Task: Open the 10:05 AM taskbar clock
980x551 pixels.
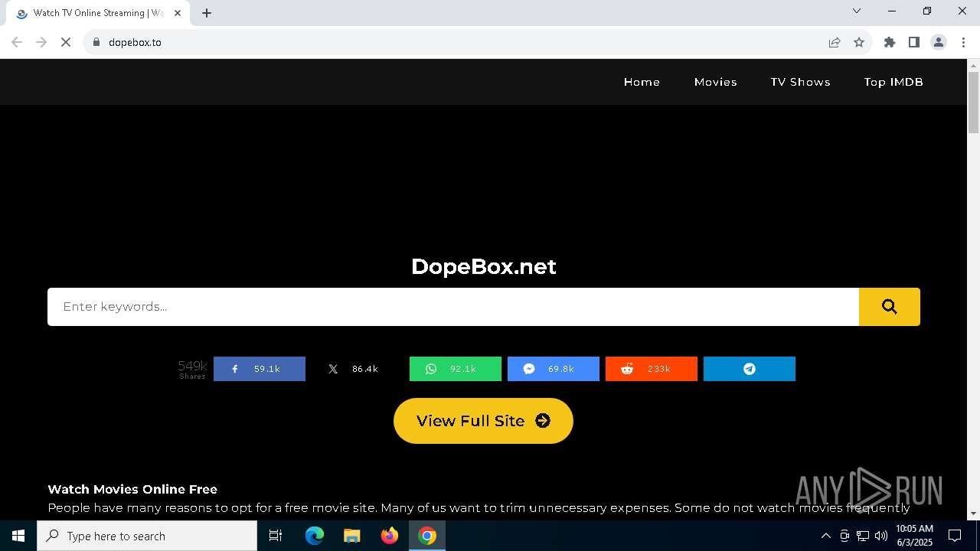Action: (914, 536)
